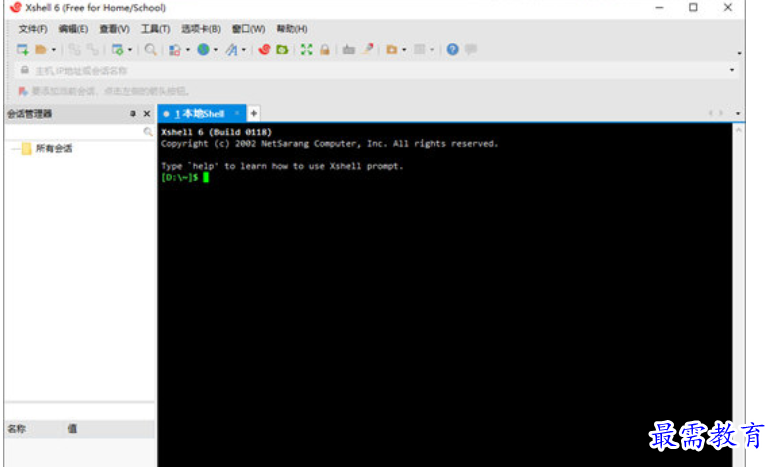Open the 编辑(E) menu
The width and height of the screenshot is (773, 467).
click(73, 29)
